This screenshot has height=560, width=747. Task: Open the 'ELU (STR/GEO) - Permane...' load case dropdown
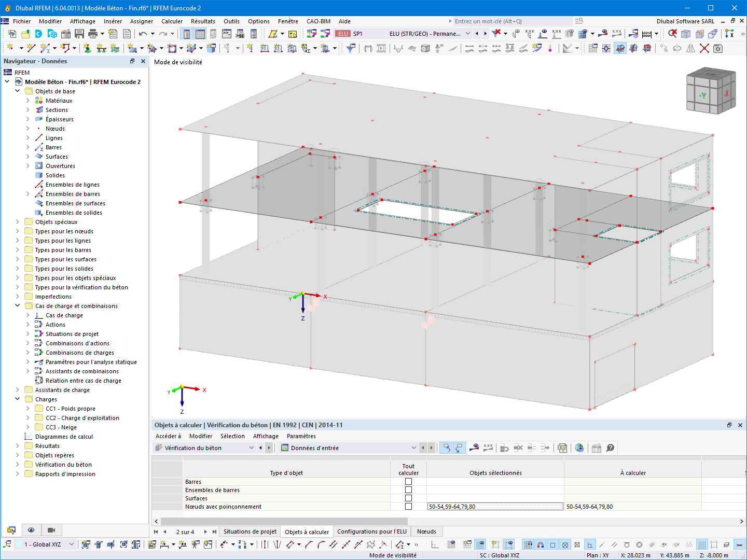[467, 34]
